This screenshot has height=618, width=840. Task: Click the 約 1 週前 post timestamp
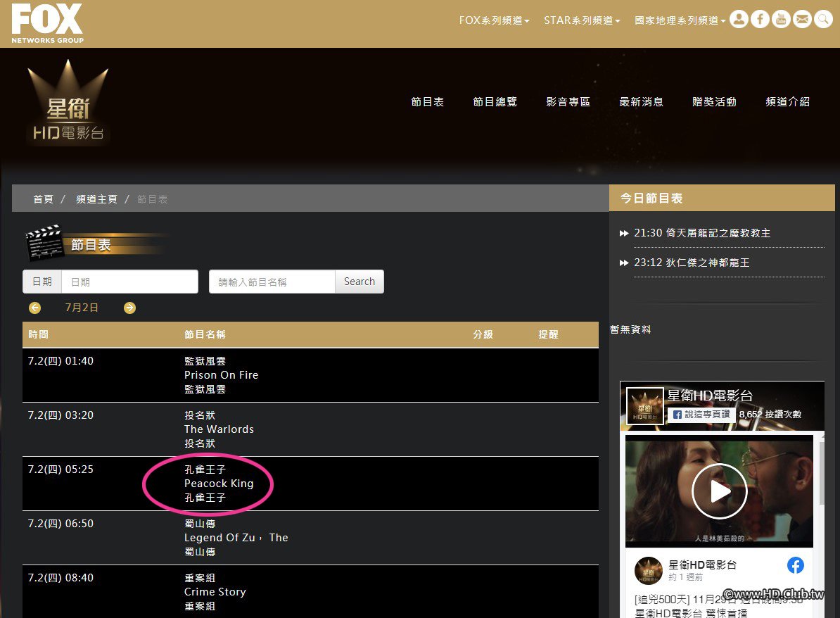[685, 577]
